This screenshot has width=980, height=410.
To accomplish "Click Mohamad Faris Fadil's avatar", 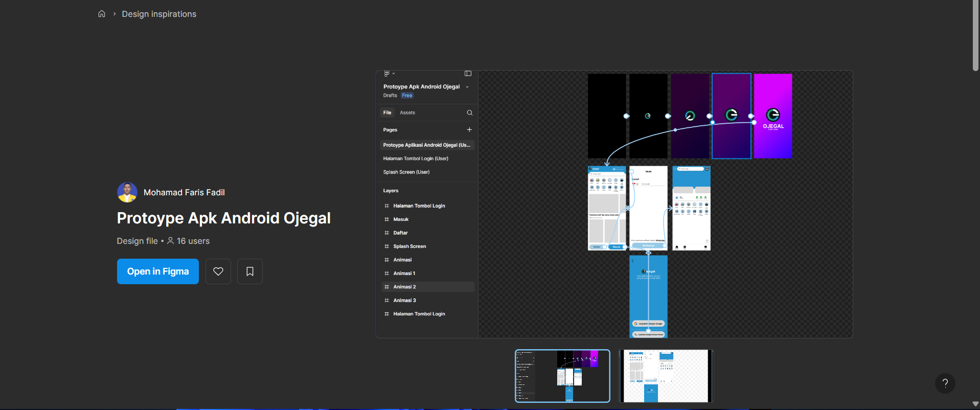I will [x=127, y=192].
